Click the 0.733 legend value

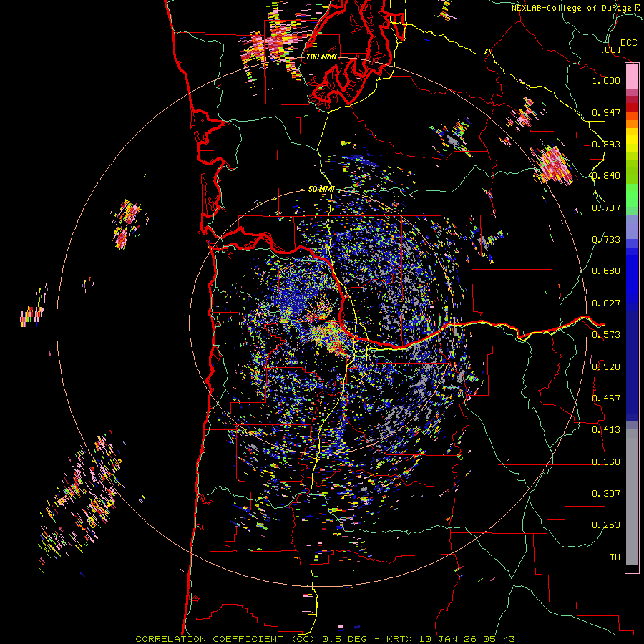[606, 240]
